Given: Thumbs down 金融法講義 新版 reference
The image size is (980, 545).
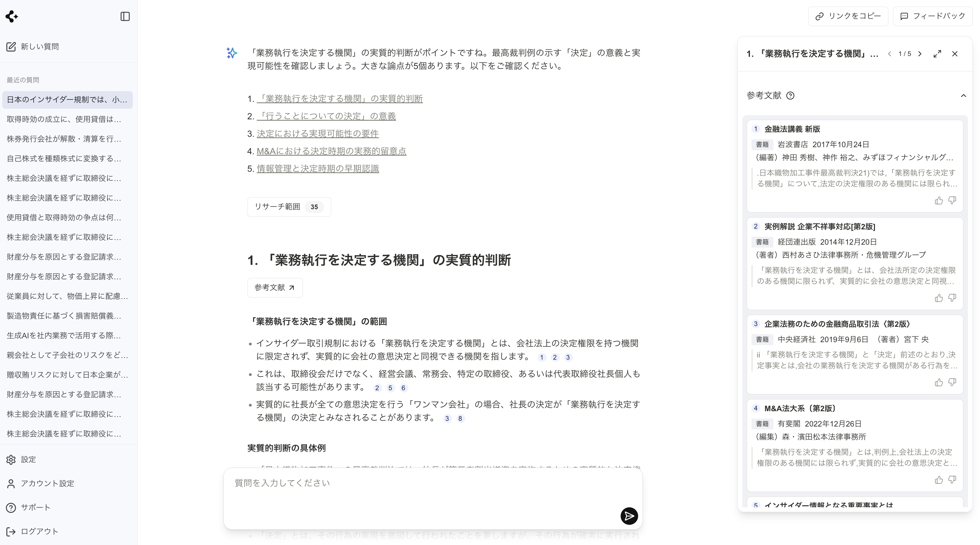Looking at the screenshot, I should [x=952, y=200].
